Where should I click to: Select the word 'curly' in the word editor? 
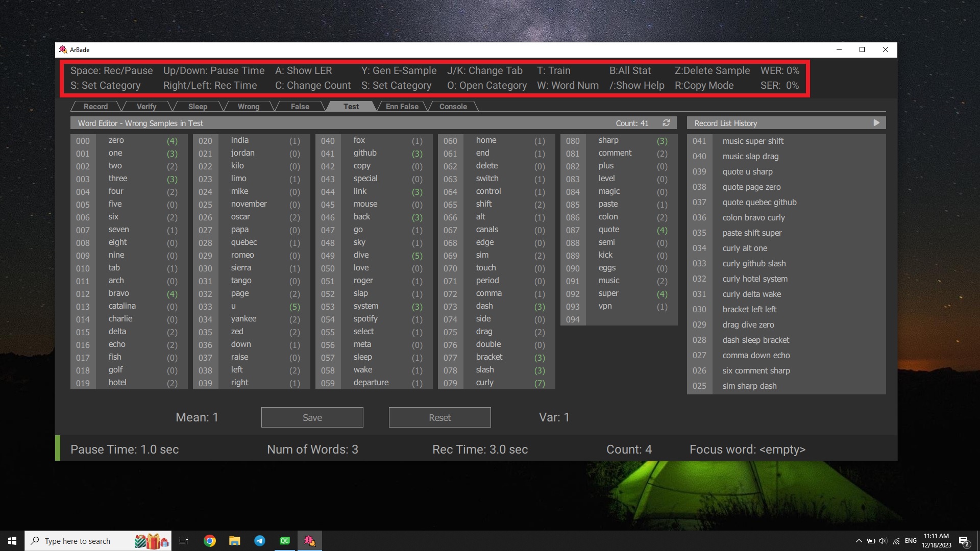[x=484, y=383]
